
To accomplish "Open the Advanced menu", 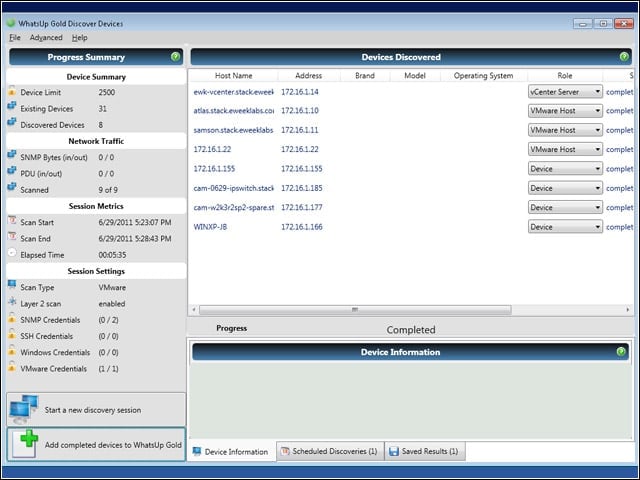I will point(46,38).
